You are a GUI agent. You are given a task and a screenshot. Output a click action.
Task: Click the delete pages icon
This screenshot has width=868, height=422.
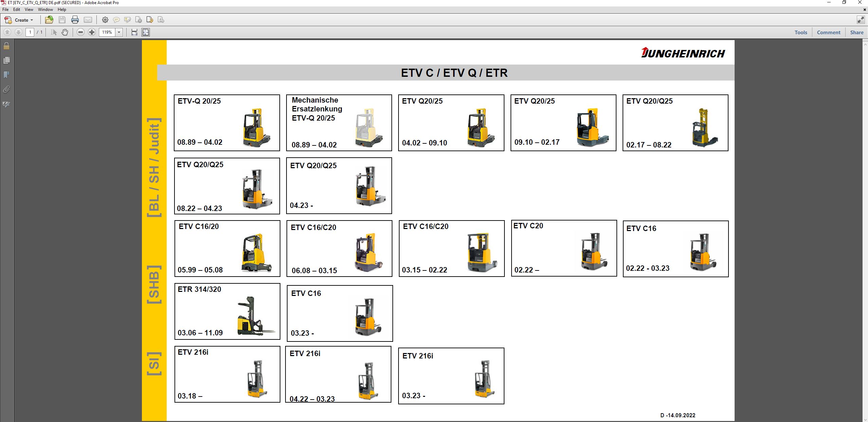[x=138, y=20]
